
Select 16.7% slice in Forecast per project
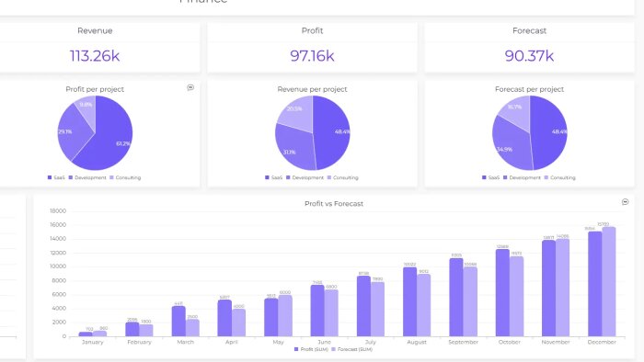point(517,110)
